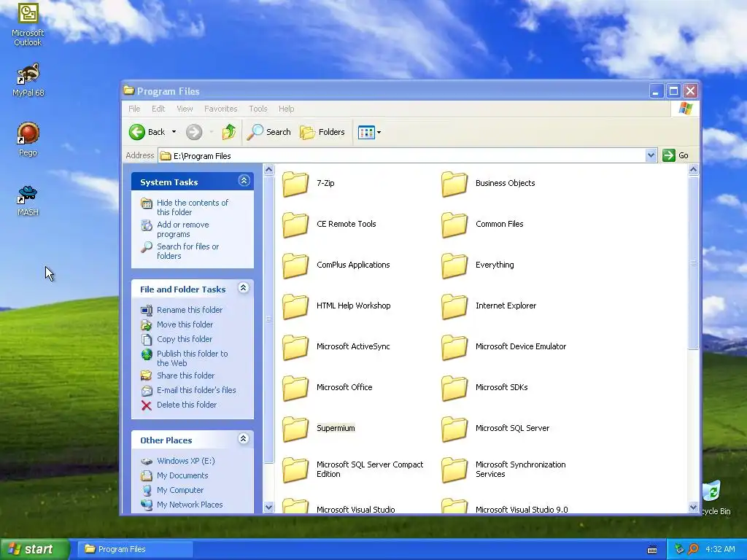The image size is (747, 560).
Task: Select the Microsoft Office folder icon
Action: point(295,388)
